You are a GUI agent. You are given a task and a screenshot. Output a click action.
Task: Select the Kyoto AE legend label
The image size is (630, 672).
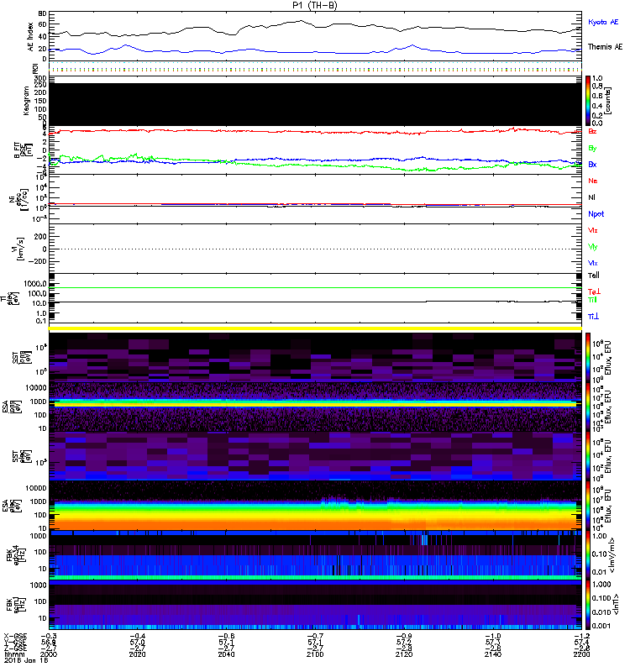coord(603,22)
